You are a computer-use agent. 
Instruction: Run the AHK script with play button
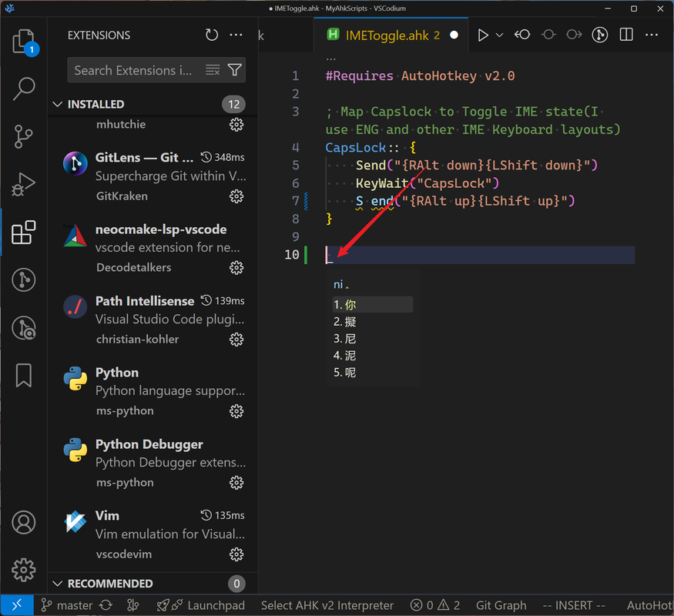(483, 35)
